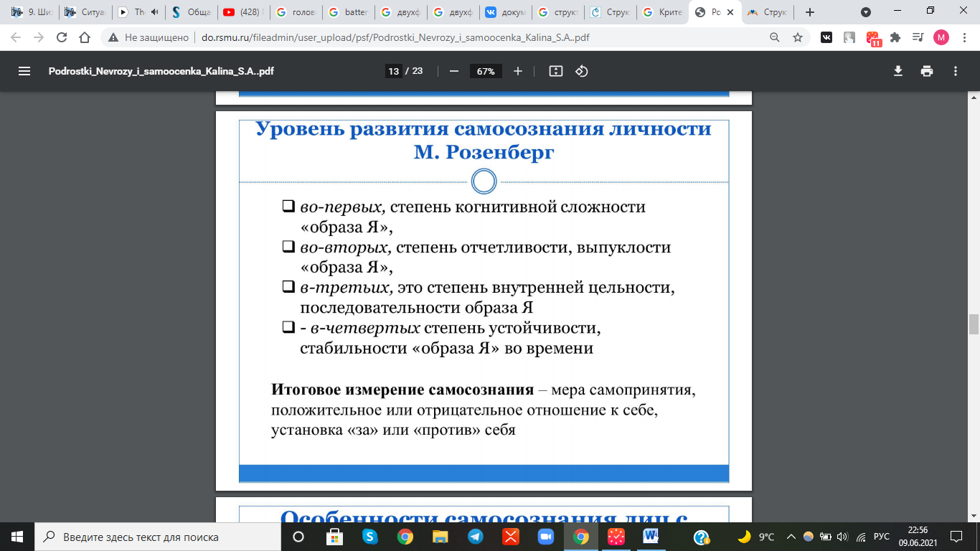Print the PDF document
The width and height of the screenshot is (980, 551).
pos(927,71)
